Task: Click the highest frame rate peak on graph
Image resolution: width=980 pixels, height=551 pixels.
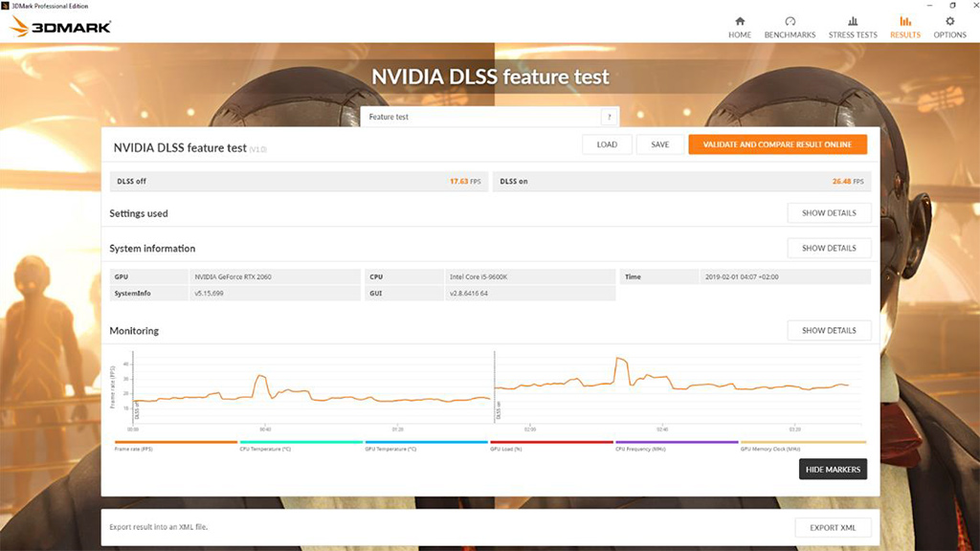Action: click(x=618, y=358)
